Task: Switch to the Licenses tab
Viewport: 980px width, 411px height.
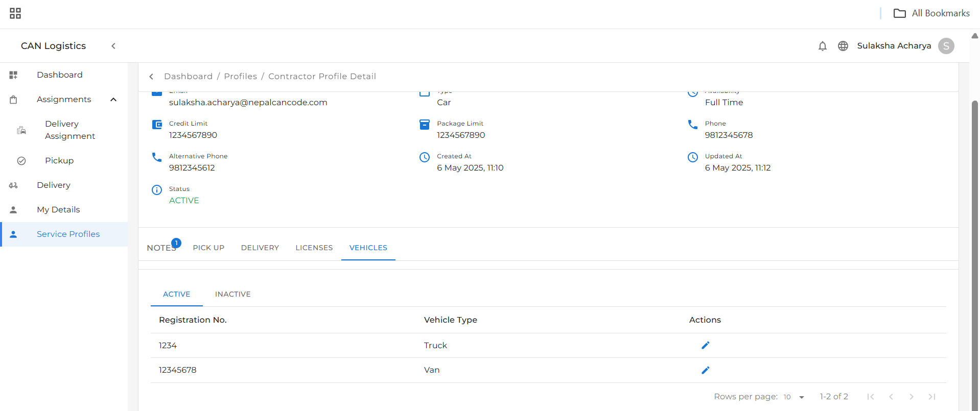Action: [x=314, y=248]
